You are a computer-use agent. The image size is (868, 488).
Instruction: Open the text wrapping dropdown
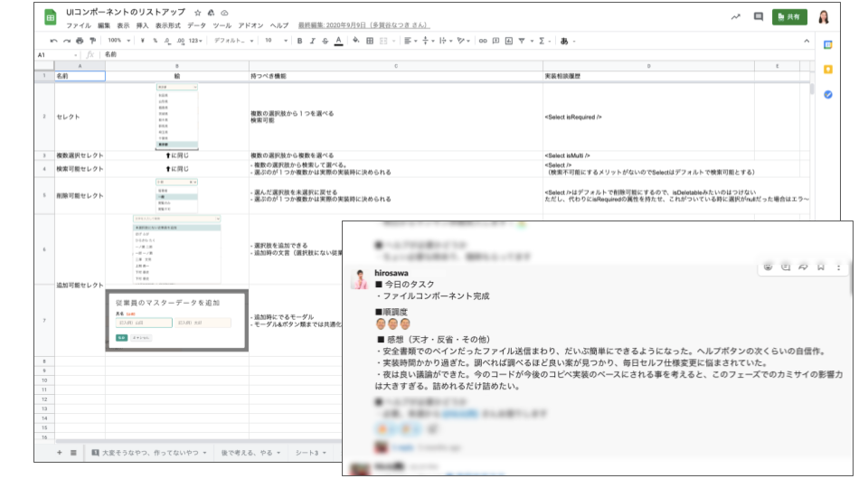[446, 41]
